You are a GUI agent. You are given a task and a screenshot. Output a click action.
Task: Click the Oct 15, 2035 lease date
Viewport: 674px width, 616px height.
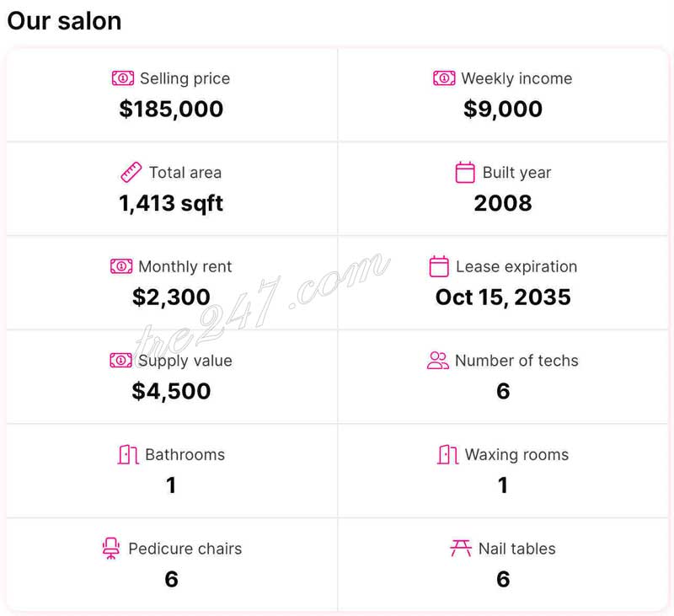[503, 297]
